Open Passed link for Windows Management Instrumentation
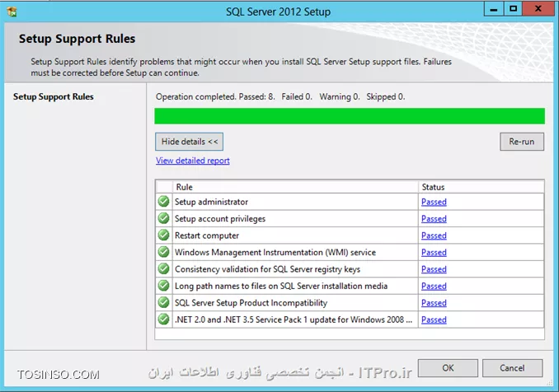Screen dimensions: 559x392 pyautogui.click(x=434, y=253)
